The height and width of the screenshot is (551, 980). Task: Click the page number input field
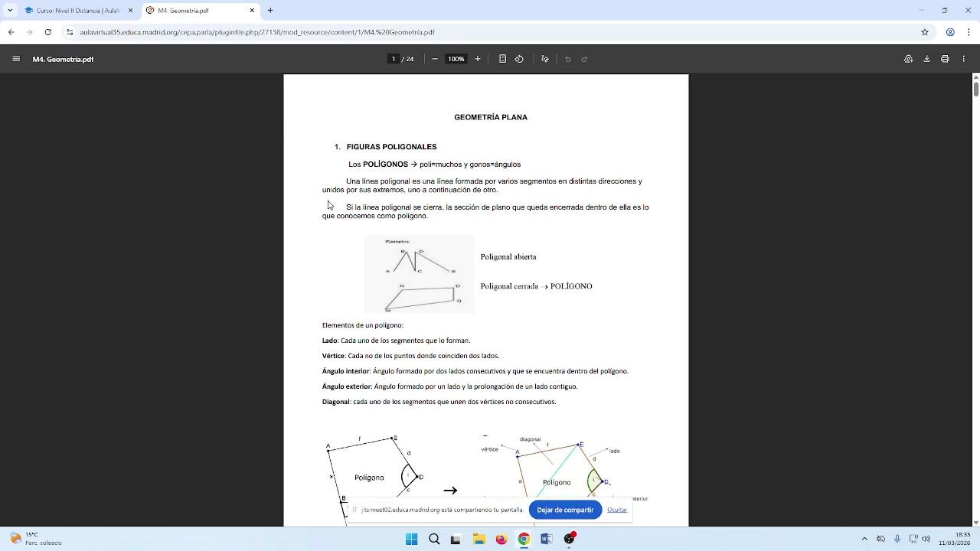(394, 59)
